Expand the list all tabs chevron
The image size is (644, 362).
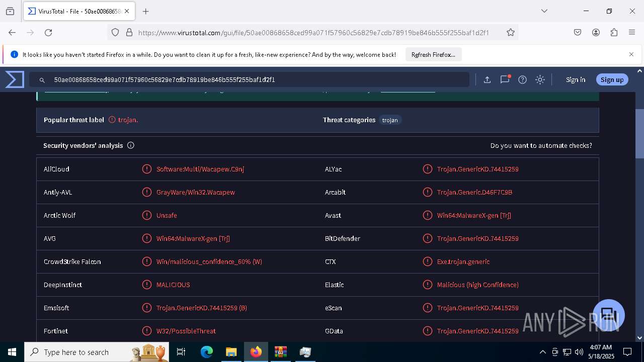(544, 11)
